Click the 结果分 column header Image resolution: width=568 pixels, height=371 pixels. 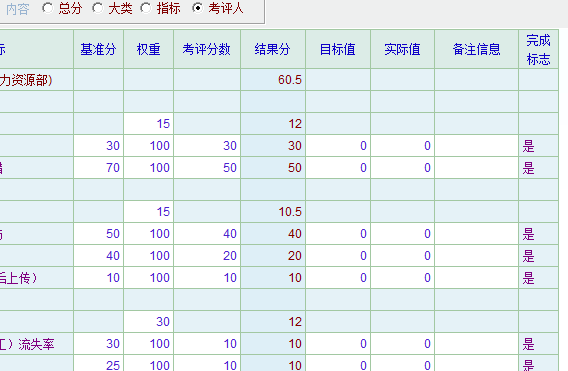click(273, 49)
